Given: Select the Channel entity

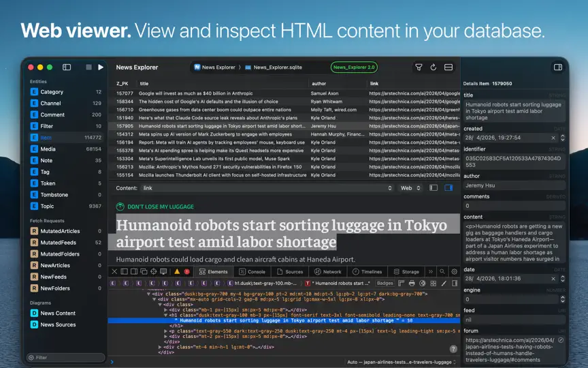Looking at the screenshot, I should point(66,104).
